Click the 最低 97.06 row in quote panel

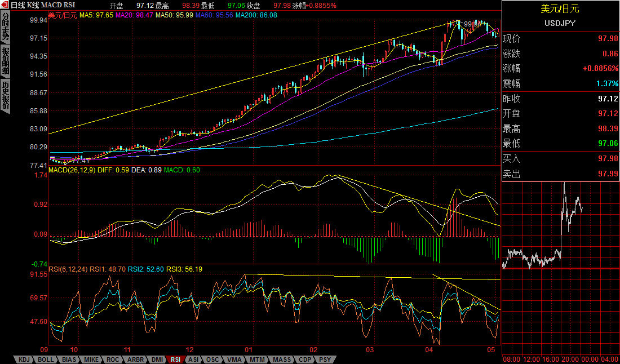pyautogui.click(x=560, y=143)
